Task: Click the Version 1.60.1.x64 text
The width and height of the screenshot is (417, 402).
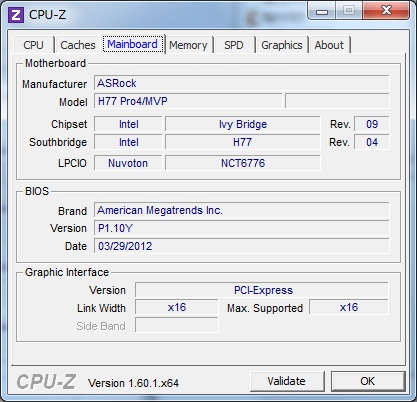Action: pos(133,383)
